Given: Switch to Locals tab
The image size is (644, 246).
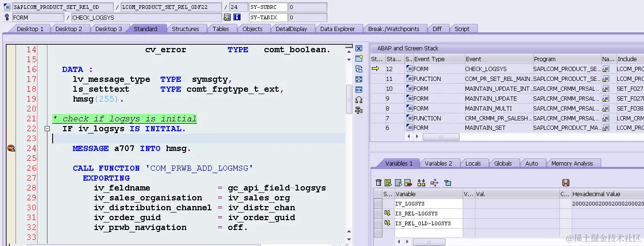Looking at the screenshot, I should (473, 163).
